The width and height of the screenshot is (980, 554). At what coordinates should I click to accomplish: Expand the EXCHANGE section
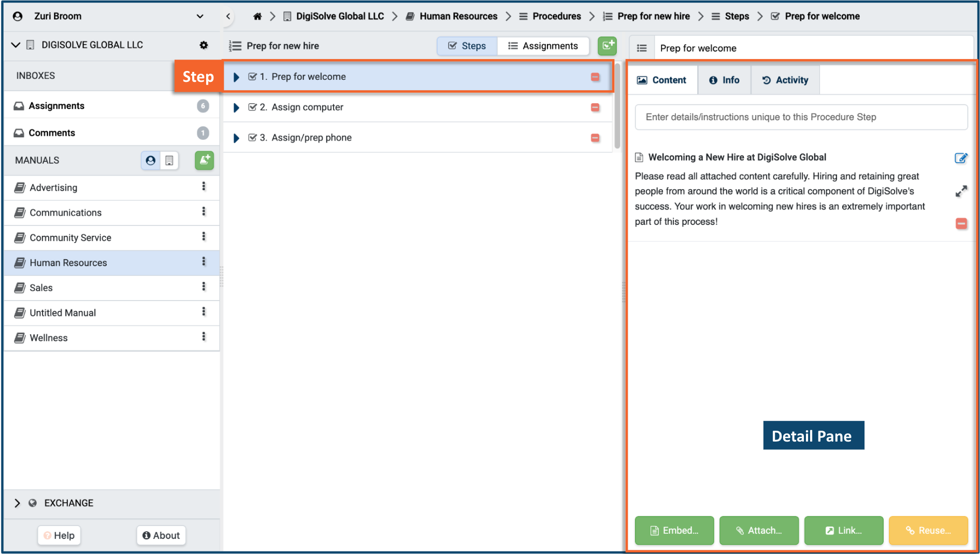(x=17, y=503)
